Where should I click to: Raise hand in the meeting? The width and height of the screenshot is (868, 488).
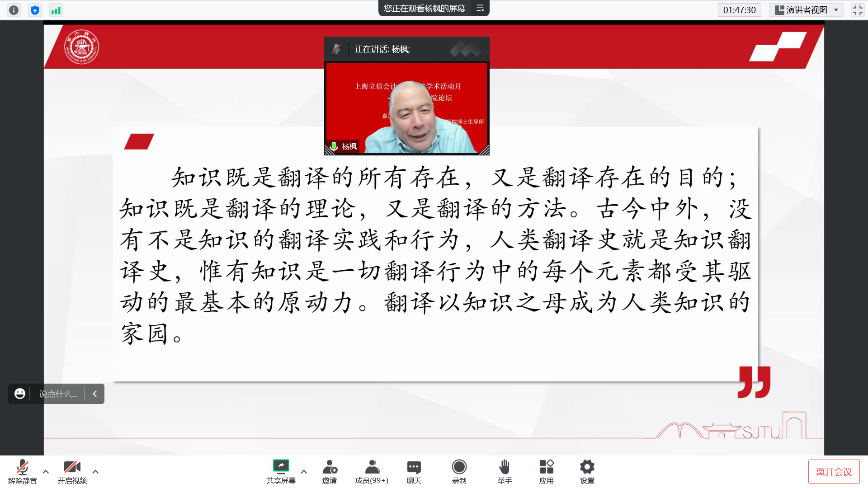click(505, 471)
